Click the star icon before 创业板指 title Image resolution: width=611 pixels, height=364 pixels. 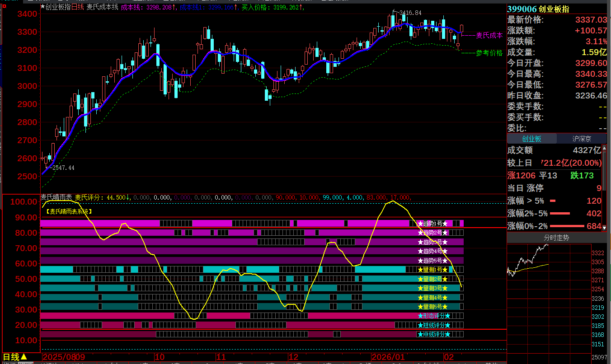[43, 7]
